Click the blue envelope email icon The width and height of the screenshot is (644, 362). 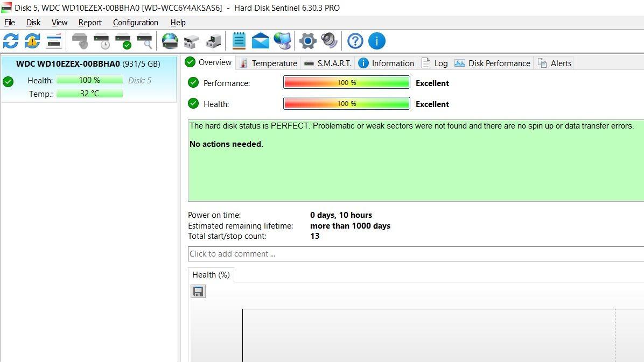click(261, 41)
